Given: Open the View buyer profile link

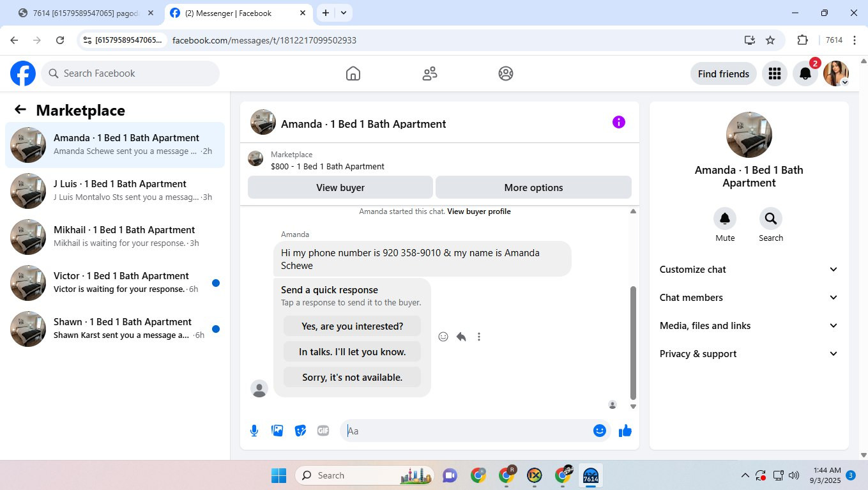Looking at the screenshot, I should [479, 211].
